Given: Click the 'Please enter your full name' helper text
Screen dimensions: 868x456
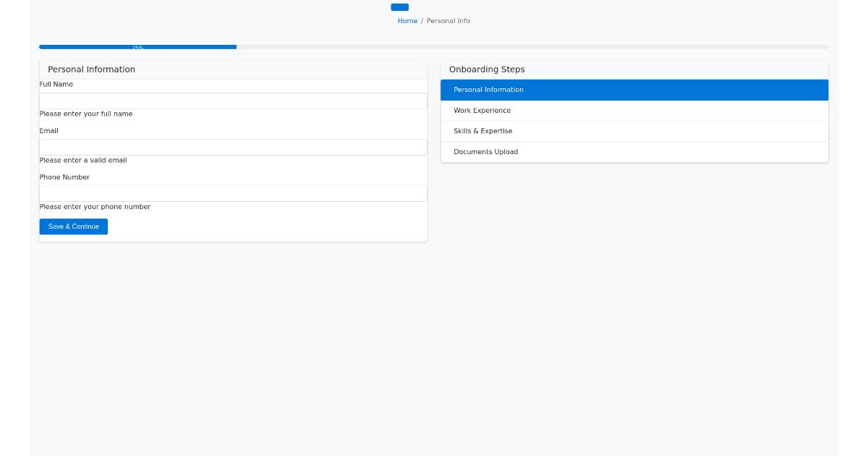Looking at the screenshot, I should [x=86, y=114].
